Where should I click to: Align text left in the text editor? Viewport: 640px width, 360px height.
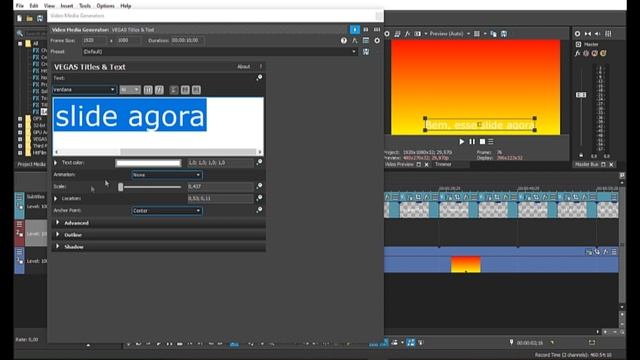coord(173,90)
